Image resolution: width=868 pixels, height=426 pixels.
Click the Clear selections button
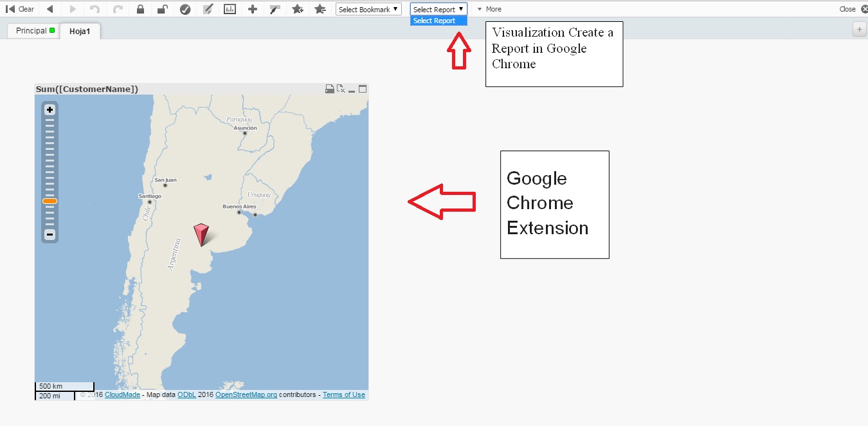click(21, 8)
